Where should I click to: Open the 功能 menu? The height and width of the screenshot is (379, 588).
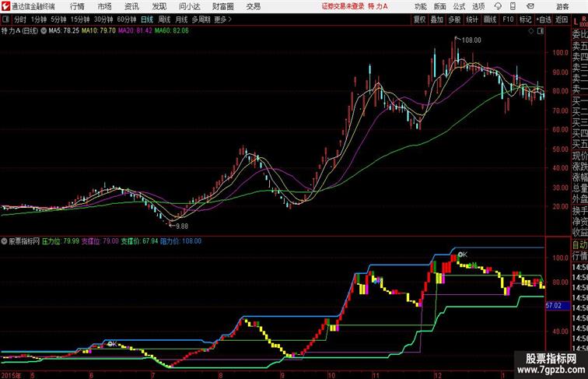420,6
